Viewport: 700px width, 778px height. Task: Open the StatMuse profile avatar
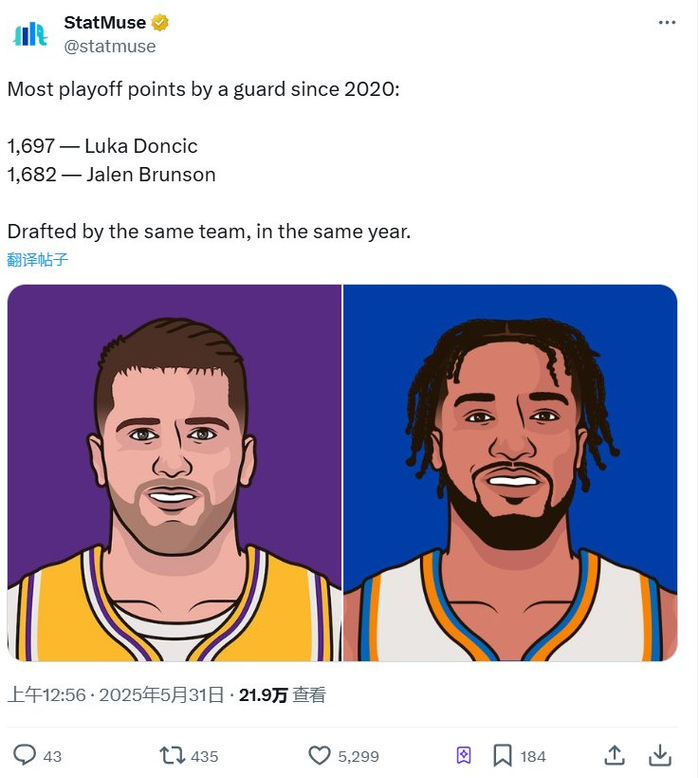pos(30,34)
